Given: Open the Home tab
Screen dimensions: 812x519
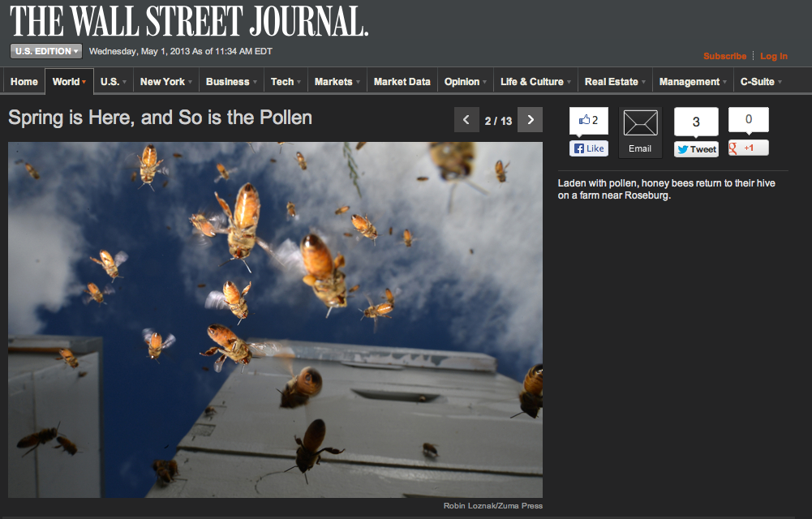Looking at the screenshot, I should coord(24,82).
